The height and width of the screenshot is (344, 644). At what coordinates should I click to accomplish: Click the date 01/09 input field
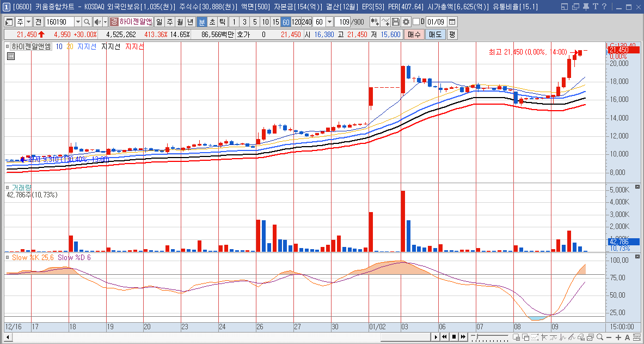[436, 22]
